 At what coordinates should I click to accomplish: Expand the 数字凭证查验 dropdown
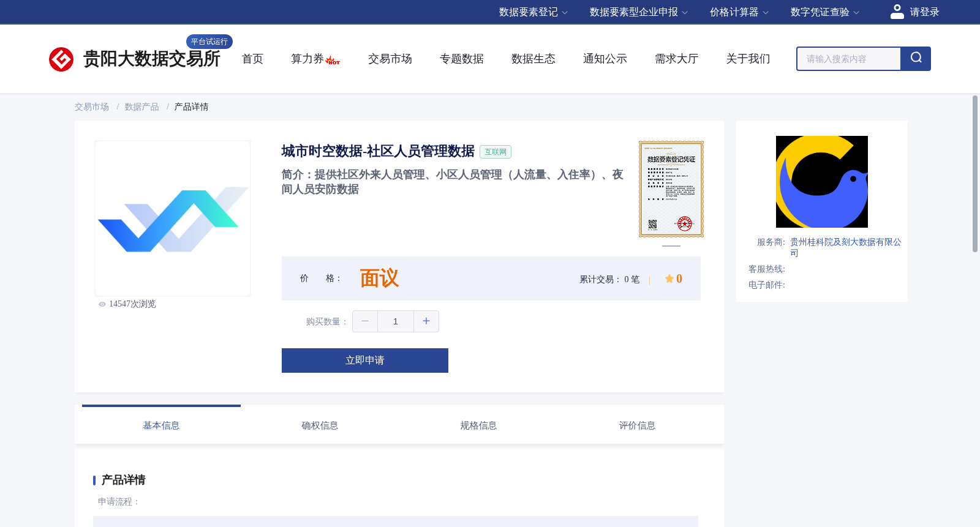[825, 12]
